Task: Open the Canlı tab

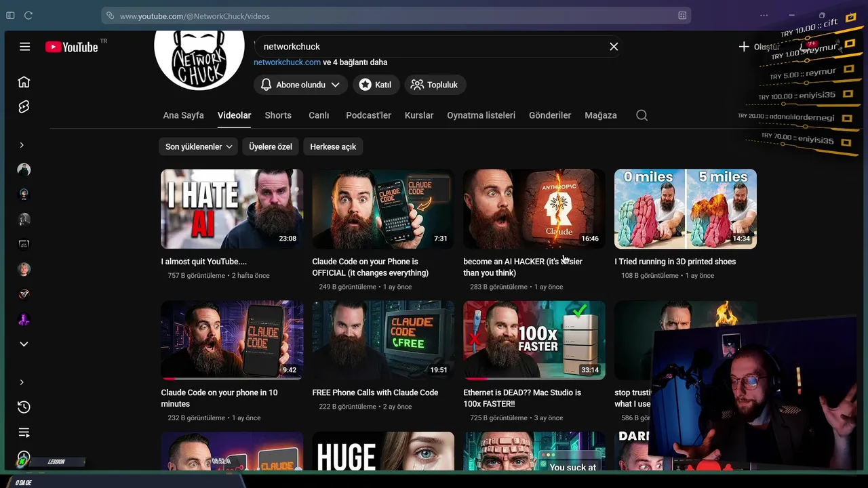Action: tap(319, 115)
